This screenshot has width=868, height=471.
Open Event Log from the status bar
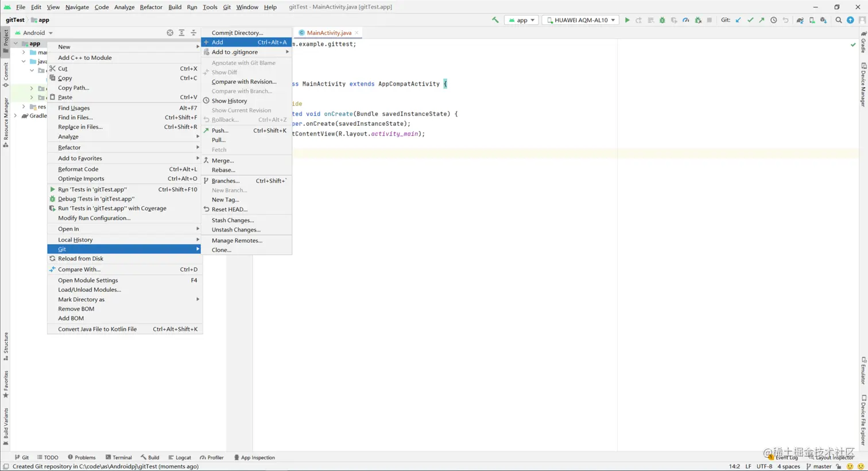click(782, 458)
